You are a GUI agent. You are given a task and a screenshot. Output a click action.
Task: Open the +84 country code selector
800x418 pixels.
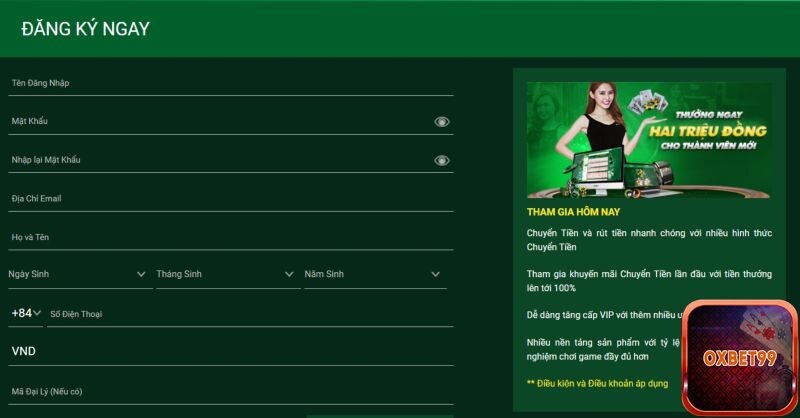(x=26, y=313)
